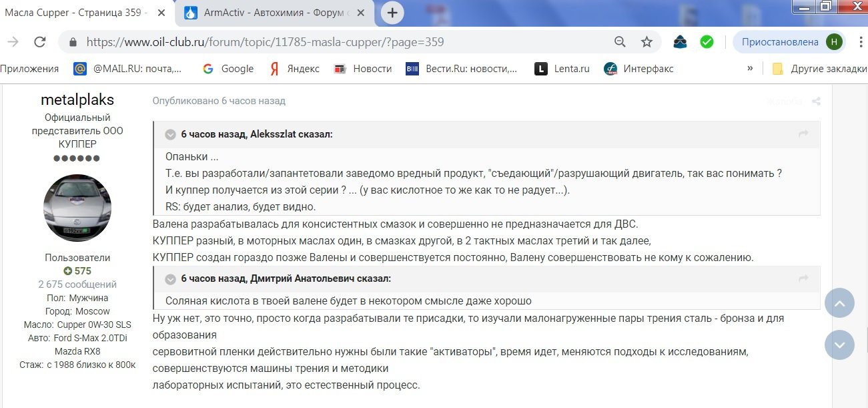Open metalplaks' car avatar image

pos(77,208)
